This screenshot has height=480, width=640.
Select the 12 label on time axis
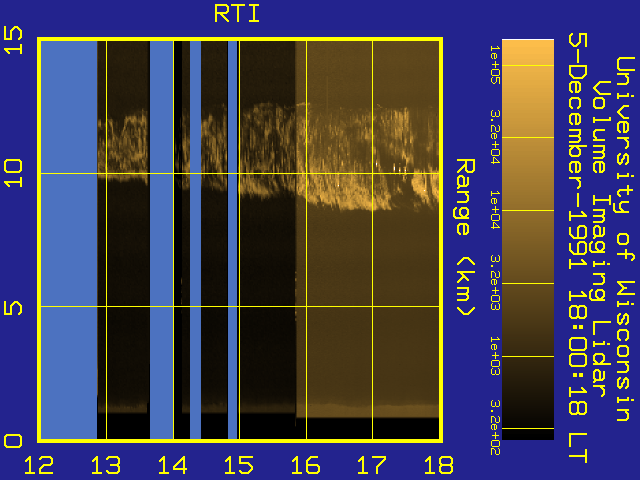pos(39,465)
